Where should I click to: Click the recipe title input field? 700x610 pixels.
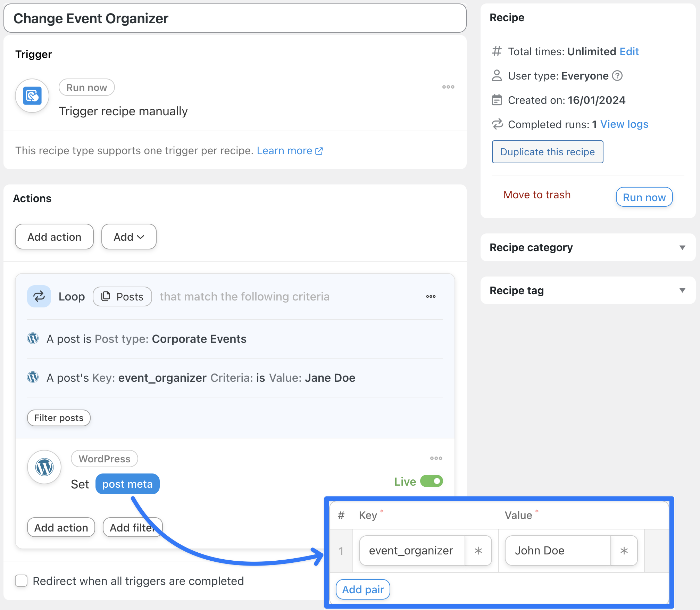pyautogui.click(x=235, y=18)
